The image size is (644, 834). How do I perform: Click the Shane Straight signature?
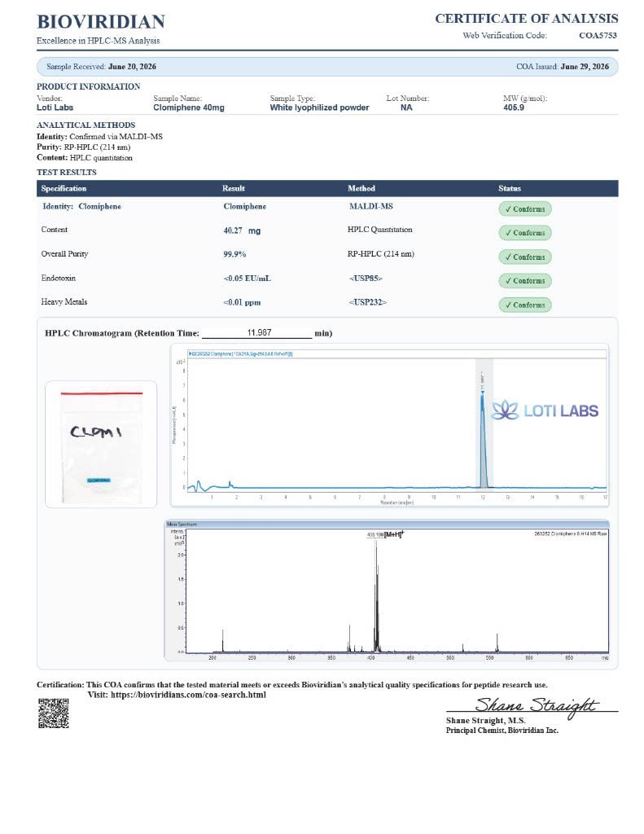click(536, 706)
